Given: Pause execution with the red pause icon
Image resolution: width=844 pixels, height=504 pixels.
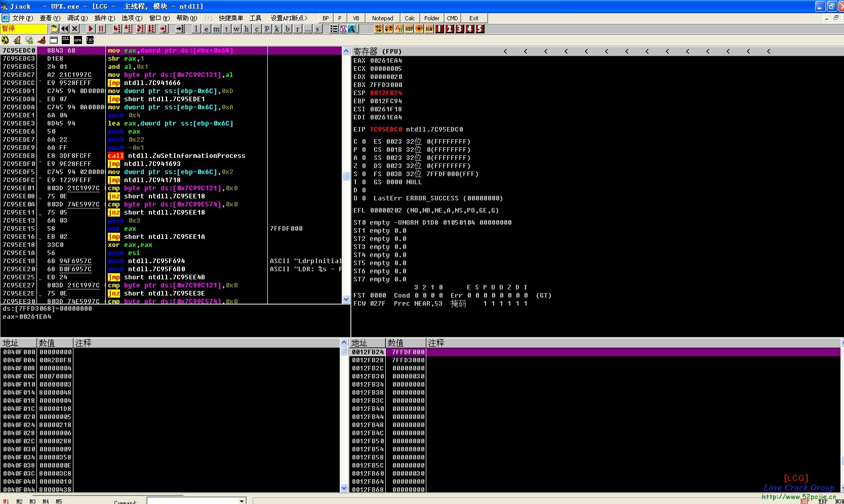Looking at the screenshot, I should tap(101, 29).
